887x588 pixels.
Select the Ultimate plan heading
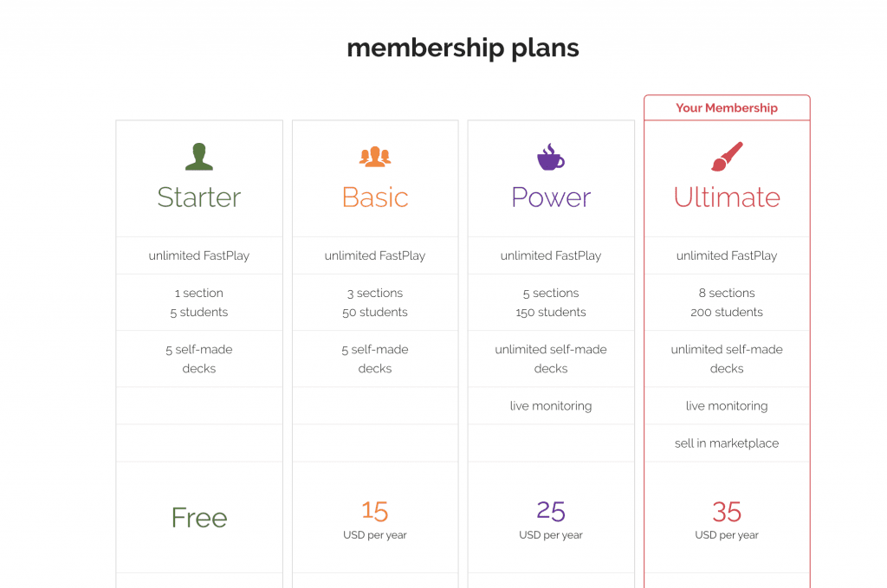(727, 197)
